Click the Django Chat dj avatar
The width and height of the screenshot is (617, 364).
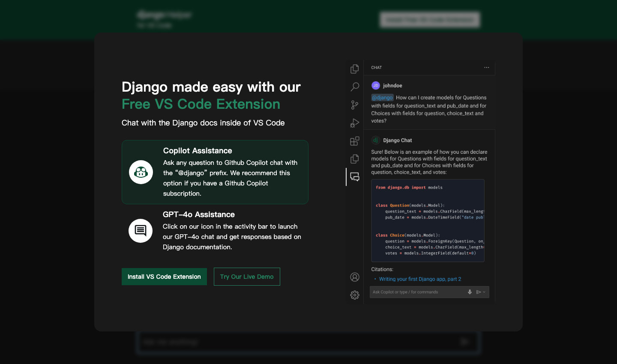pos(376,140)
